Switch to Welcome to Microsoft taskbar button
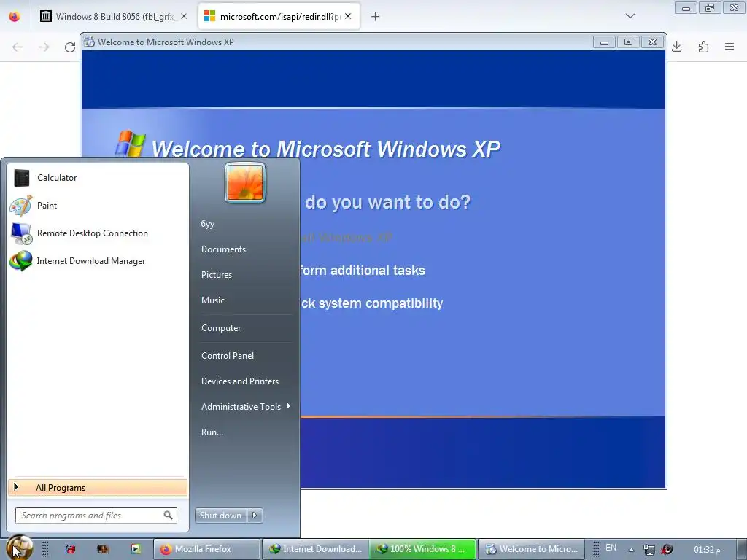747x560 pixels. (531, 549)
